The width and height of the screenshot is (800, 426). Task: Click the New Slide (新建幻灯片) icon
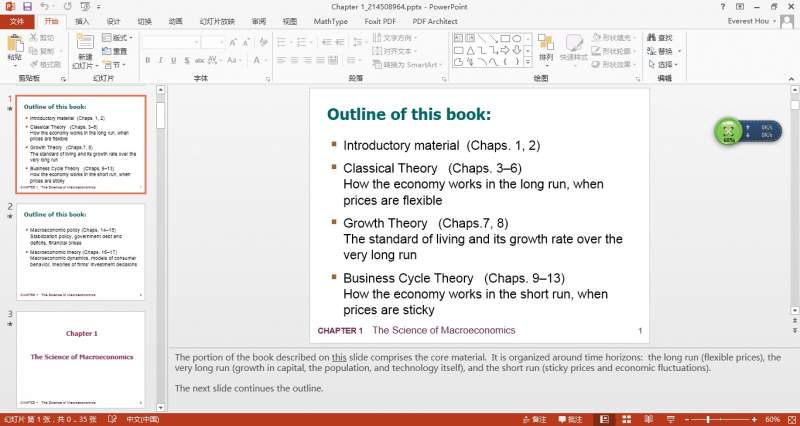(x=84, y=43)
